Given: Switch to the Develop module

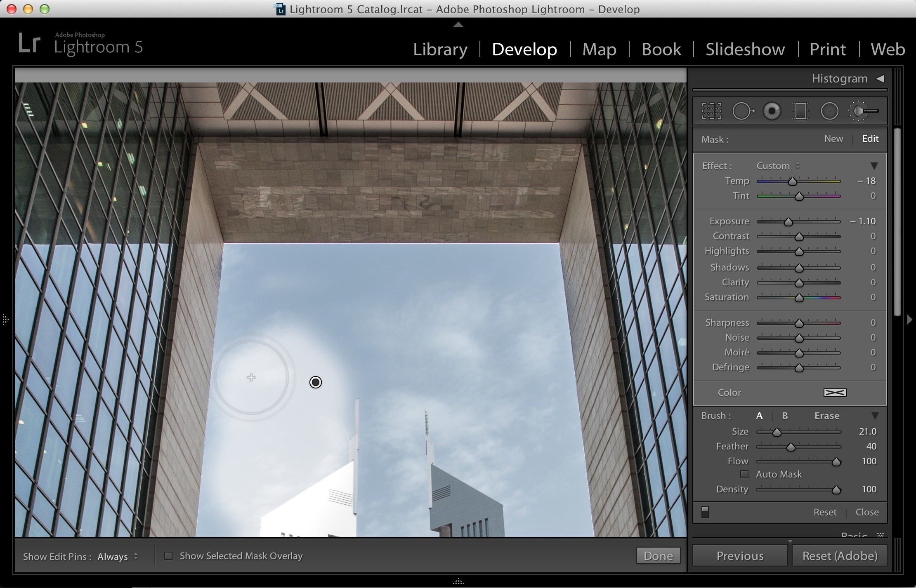Looking at the screenshot, I should [524, 49].
